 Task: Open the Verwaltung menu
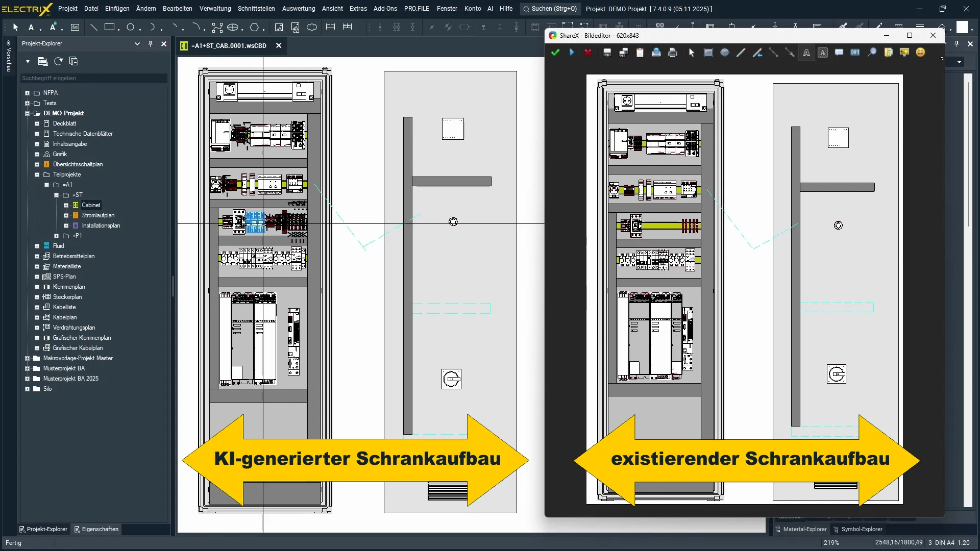pos(215,9)
